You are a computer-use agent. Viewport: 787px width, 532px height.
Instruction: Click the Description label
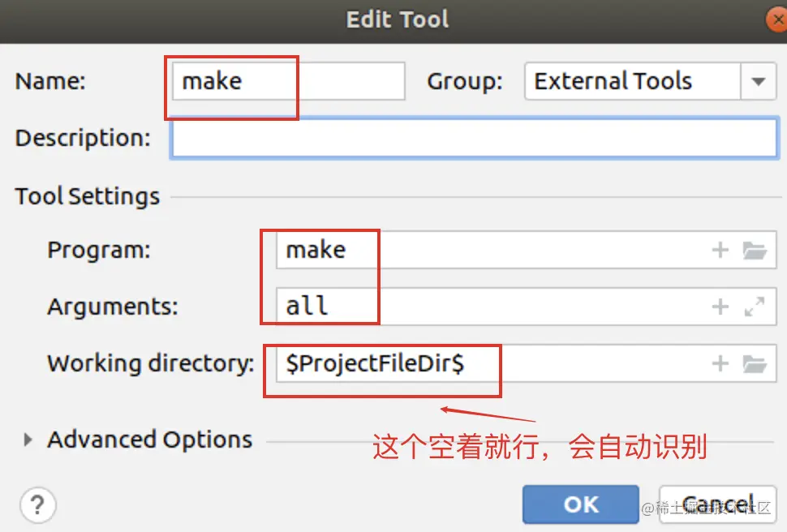pyautogui.click(x=83, y=138)
